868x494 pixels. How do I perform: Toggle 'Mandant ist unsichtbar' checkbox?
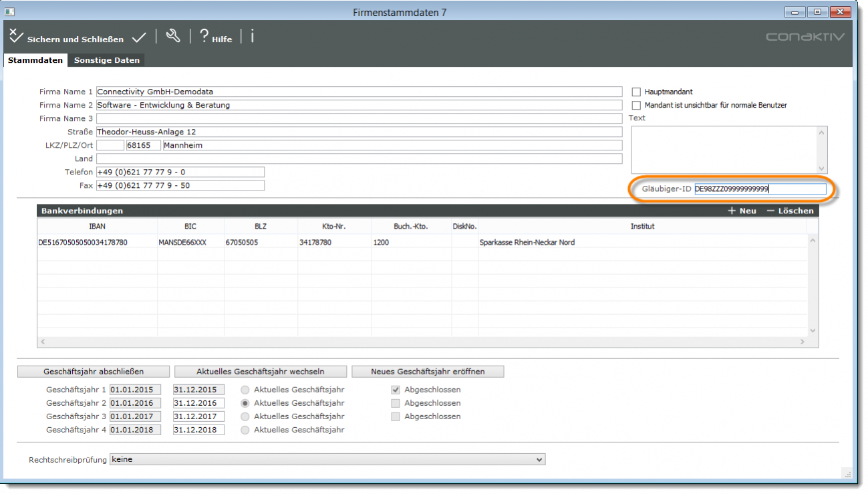636,106
